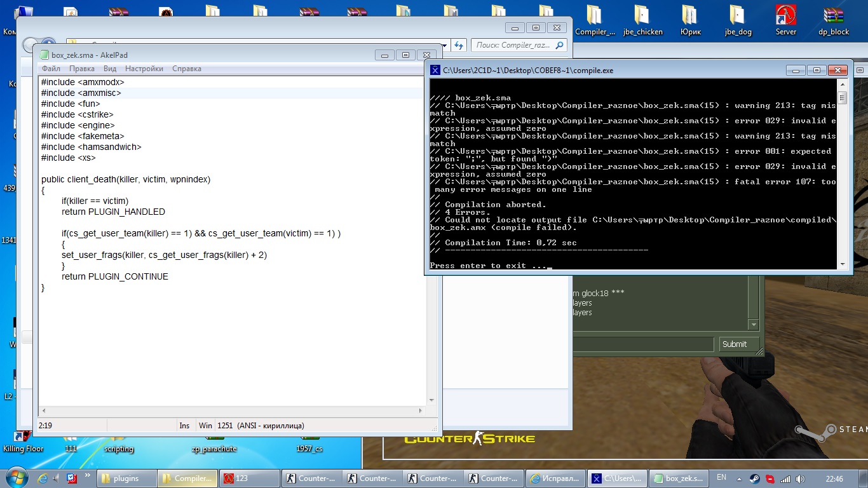The image size is (868, 488).
Task: Switch to the box_zek.s... AkelPad taskbar button
Action: 678,478
